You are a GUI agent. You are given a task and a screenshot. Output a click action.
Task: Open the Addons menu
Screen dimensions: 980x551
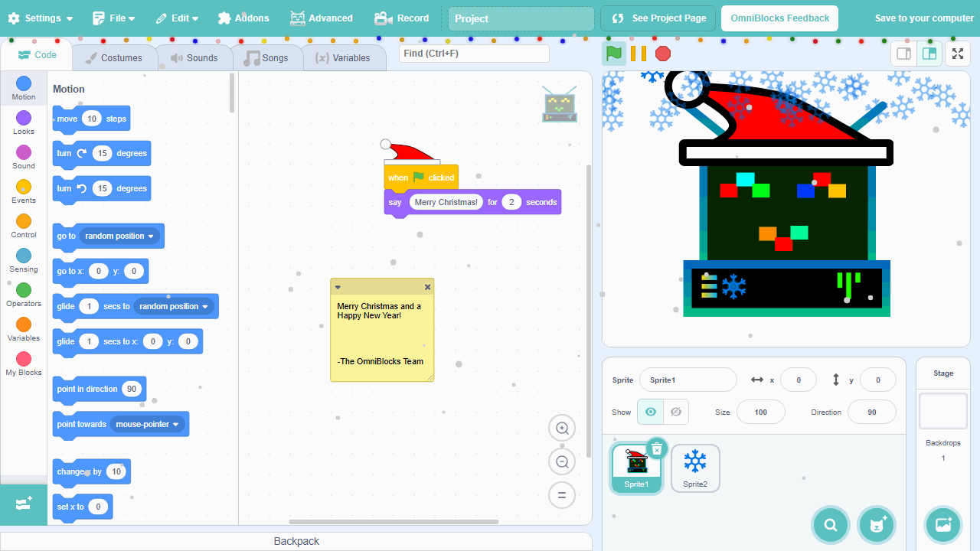pyautogui.click(x=243, y=18)
